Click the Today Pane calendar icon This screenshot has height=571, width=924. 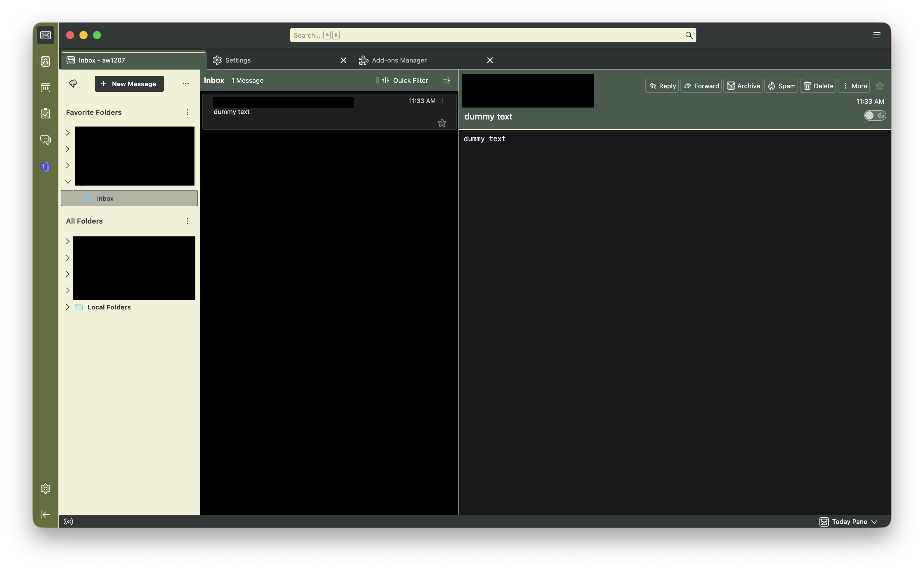pos(824,522)
